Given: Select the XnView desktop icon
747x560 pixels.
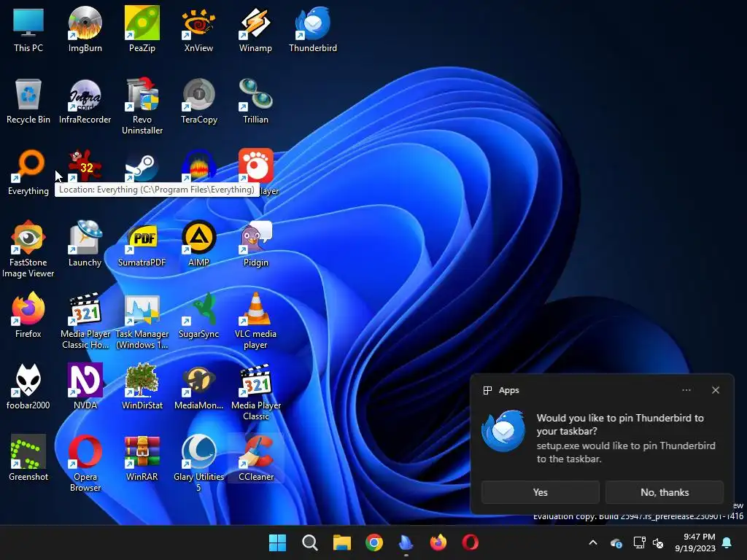Looking at the screenshot, I should 198,28.
